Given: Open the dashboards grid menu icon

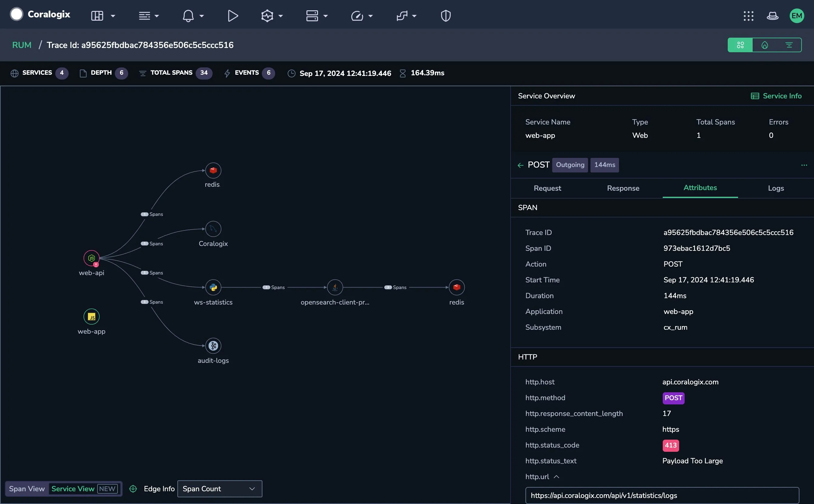Looking at the screenshot, I should click(x=97, y=16).
